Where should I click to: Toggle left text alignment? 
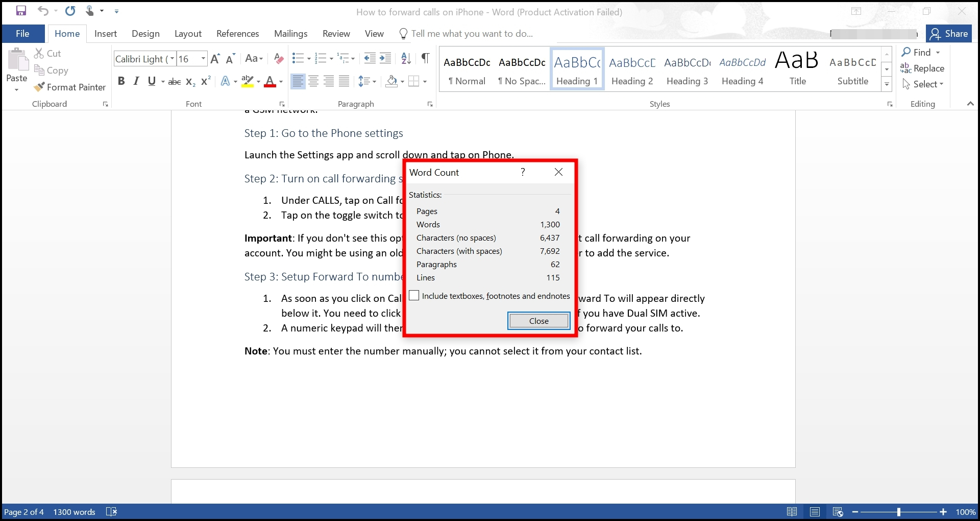[x=298, y=81]
